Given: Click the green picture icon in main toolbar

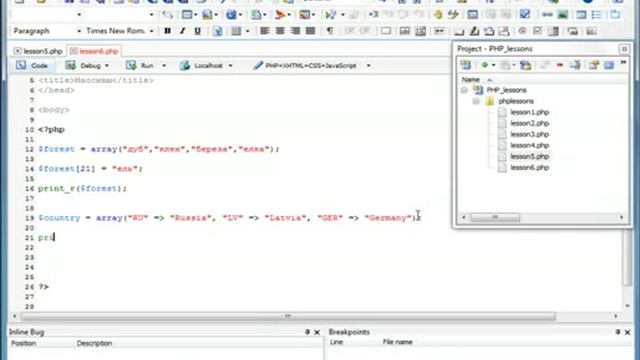Looking at the screenshot, I should (x=563, y=15).
